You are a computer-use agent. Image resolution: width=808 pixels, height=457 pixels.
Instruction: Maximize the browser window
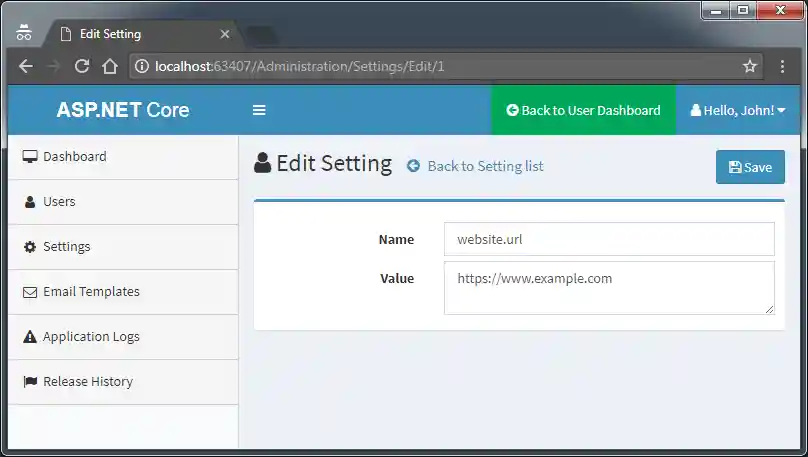coord(743,10)
